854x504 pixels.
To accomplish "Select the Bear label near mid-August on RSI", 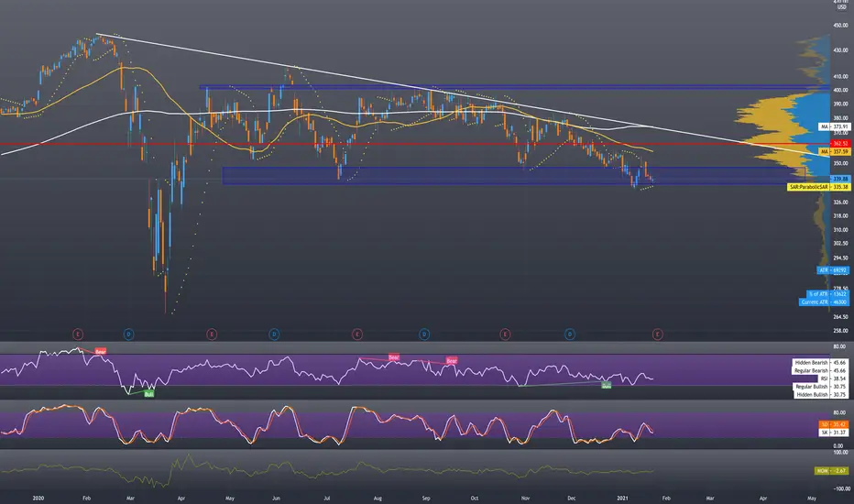I will click(x=394, y=357).
